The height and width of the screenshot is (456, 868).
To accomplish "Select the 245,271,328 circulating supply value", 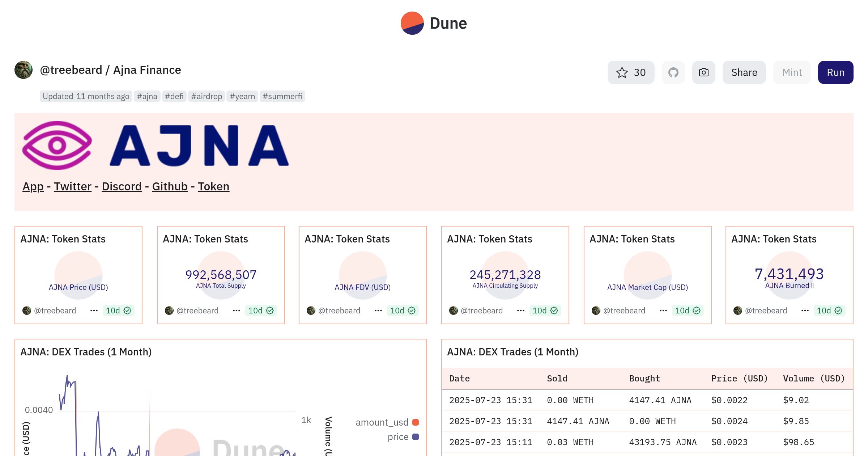I will [x=505, y=275].
